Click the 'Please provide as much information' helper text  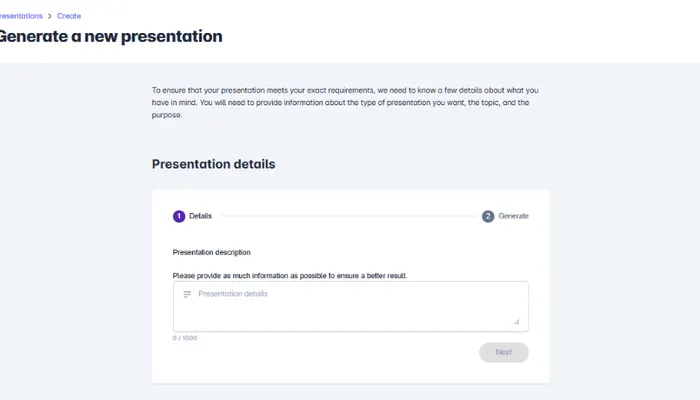click(x=289, y=275)
